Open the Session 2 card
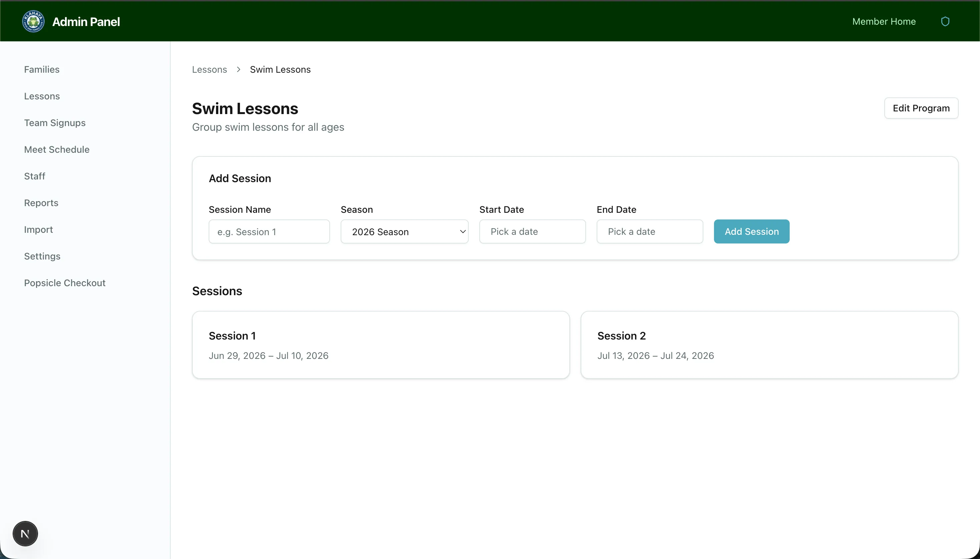This screenshot has width=980, height=559. [x=769, y=345]
